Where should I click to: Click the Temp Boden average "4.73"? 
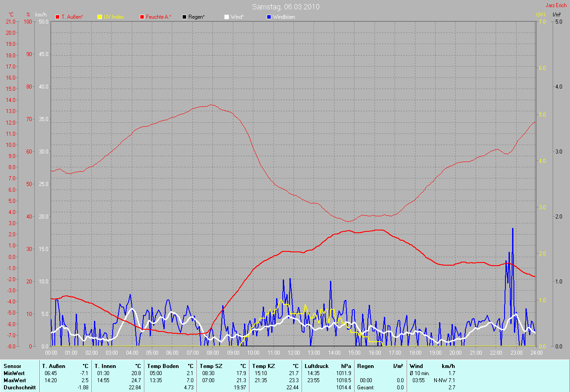tap(189, 388)
